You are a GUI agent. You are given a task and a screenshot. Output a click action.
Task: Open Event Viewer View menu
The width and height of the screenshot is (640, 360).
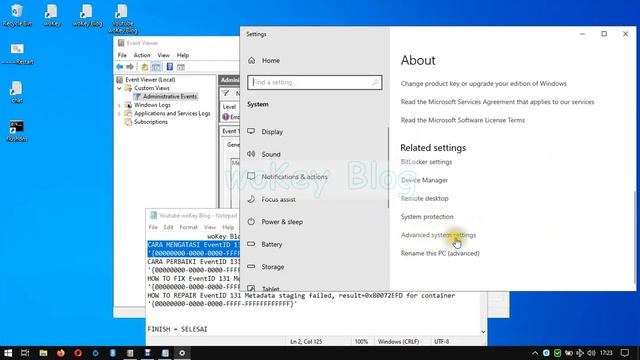tap(164, 55)
